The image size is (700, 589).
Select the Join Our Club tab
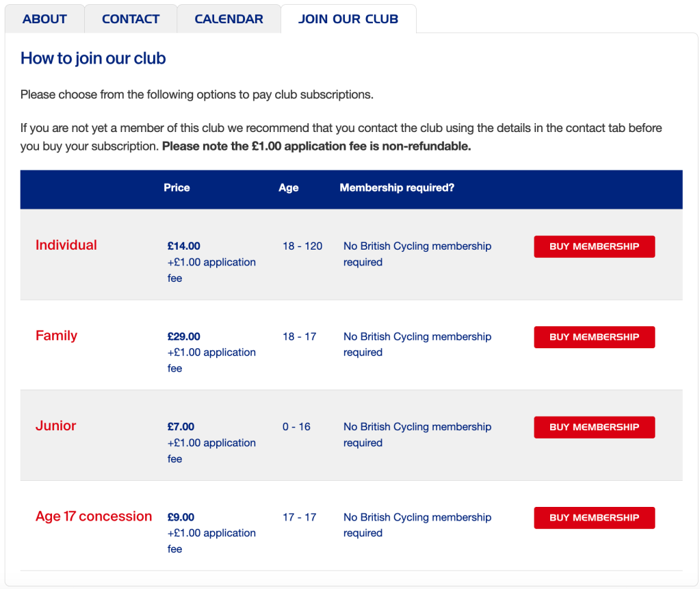coord(348,19)
